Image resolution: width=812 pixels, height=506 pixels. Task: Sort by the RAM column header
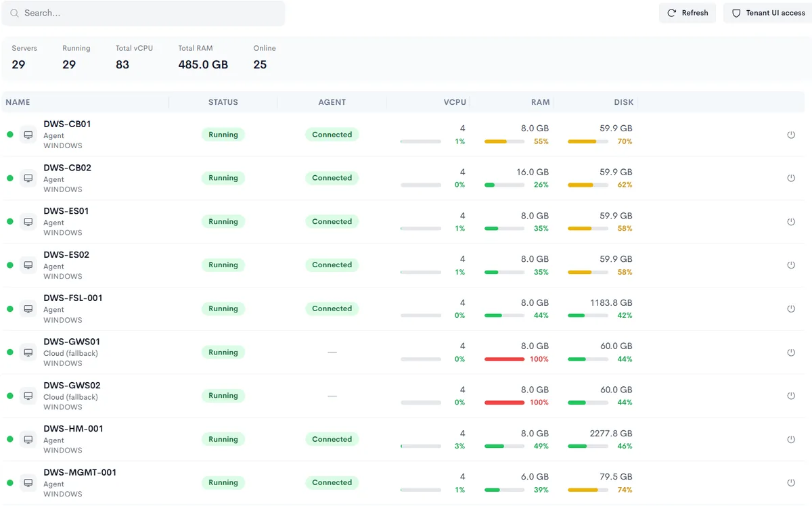click(541, 102)
